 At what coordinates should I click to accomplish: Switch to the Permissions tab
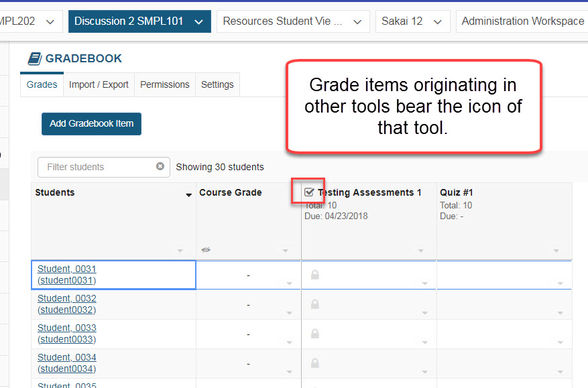(x=164, y=84)
